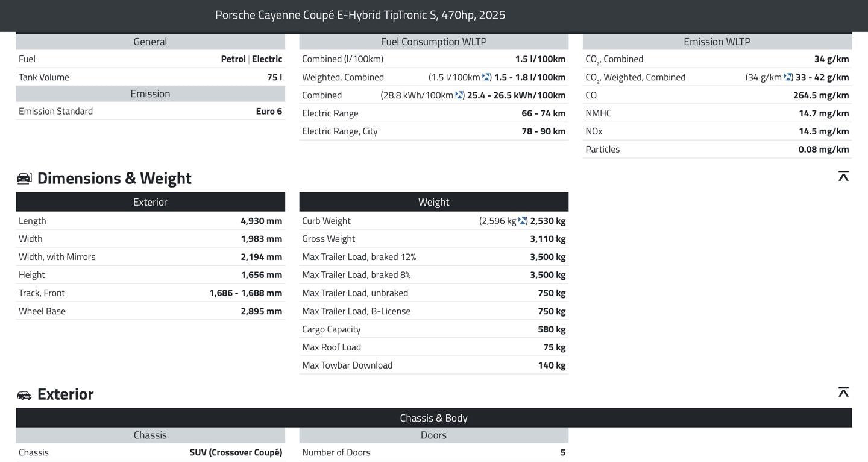The image size is (868, 462).
Task: Jump to top using Exterior section arrow
Action: (x=843, y=392)
